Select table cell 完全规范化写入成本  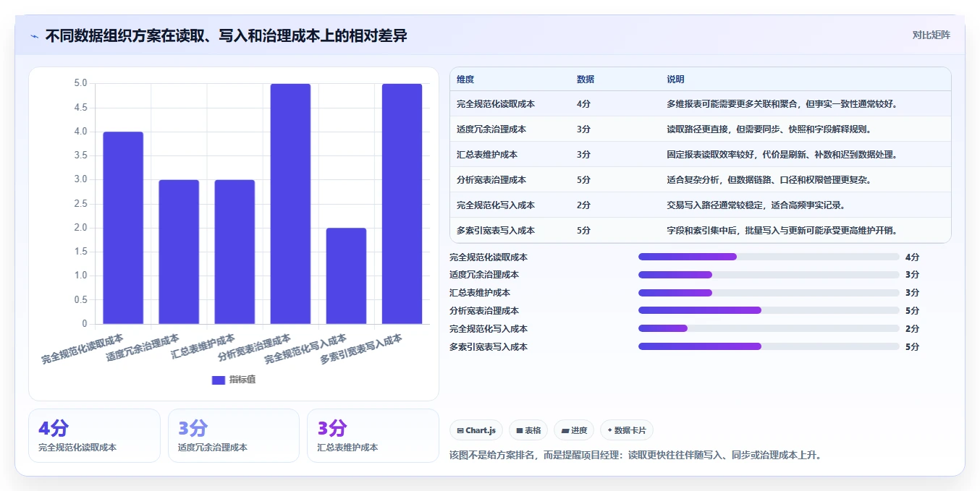pyautogui.click(x=496, y=205)
